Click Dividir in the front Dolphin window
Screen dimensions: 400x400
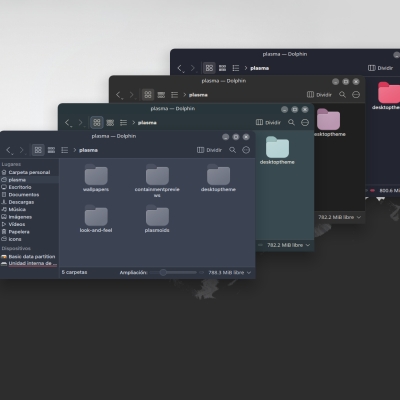(x=210, y=150)
